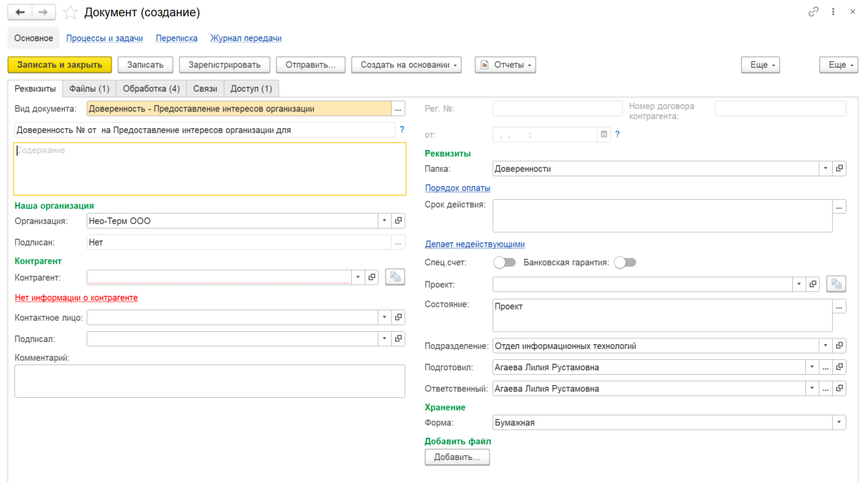Open the Подразделение record with its open icon
Viewport: 868px width, 482px height.
(x=839, y=346)
